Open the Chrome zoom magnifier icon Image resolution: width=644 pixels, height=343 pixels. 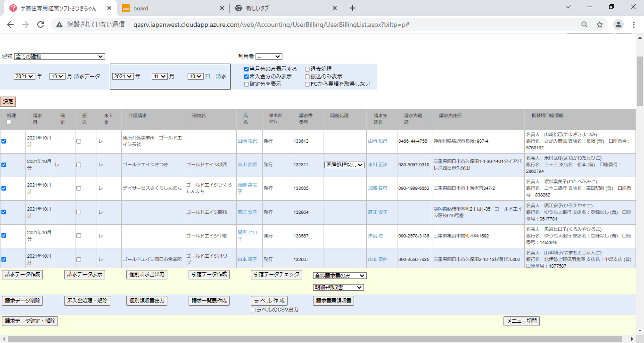(585, 24)
